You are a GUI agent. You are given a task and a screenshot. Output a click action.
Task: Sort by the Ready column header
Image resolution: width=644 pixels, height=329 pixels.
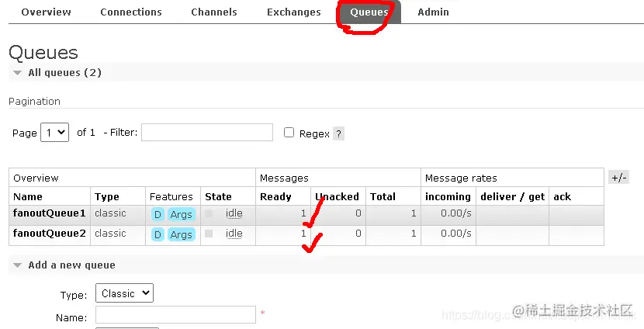[x=275, y=197]
